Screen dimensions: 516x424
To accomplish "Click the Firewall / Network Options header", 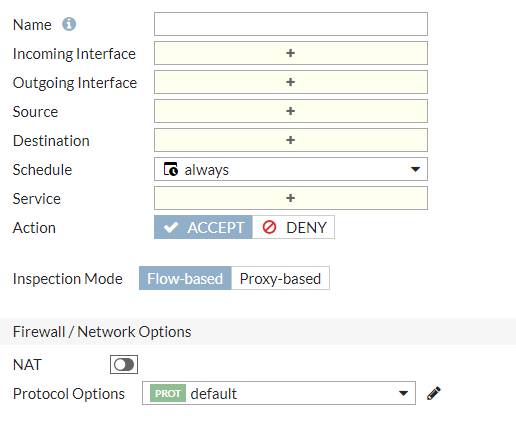I will 102,332.
